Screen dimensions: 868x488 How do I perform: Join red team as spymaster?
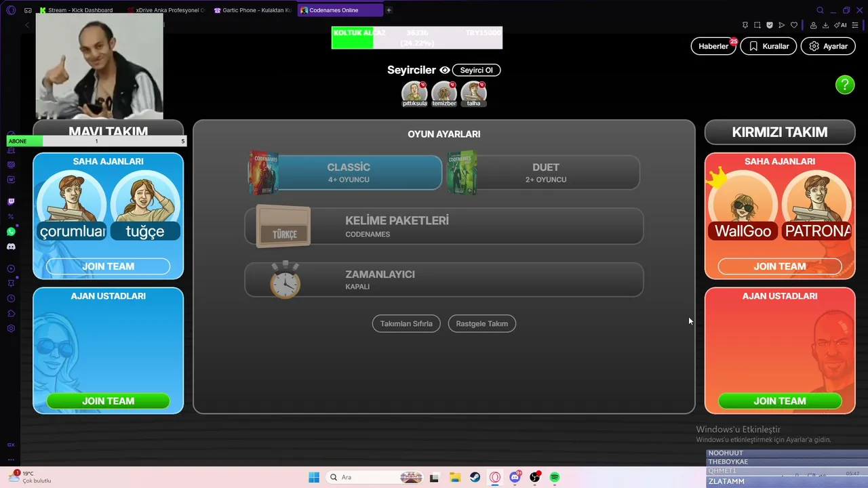coord(780,401)
